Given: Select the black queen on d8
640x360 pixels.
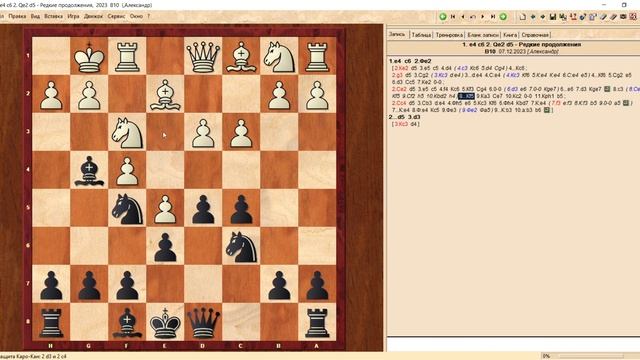Looking at the screenshot, I should [203, 322].
